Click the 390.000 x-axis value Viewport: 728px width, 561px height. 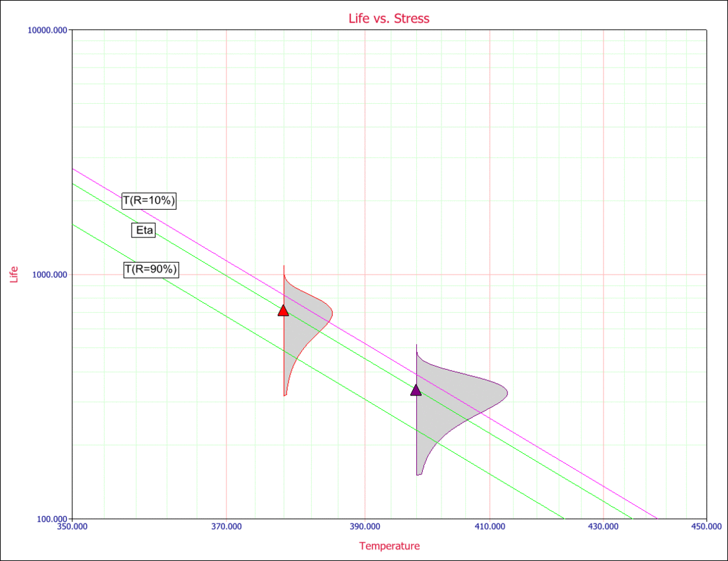click(365, 526)
